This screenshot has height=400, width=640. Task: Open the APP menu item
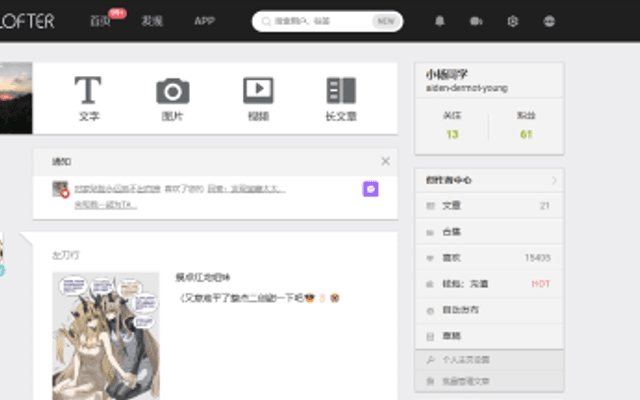(x=204, y=21)
